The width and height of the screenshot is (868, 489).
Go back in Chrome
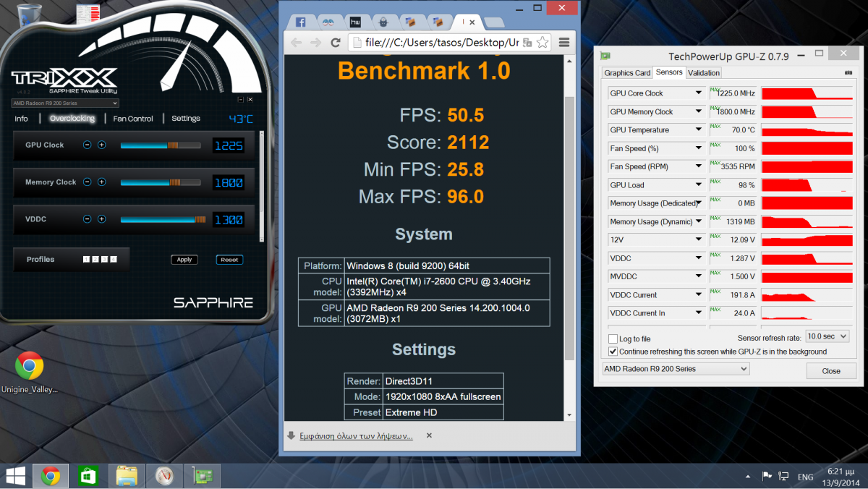click(x=297, y=42)
